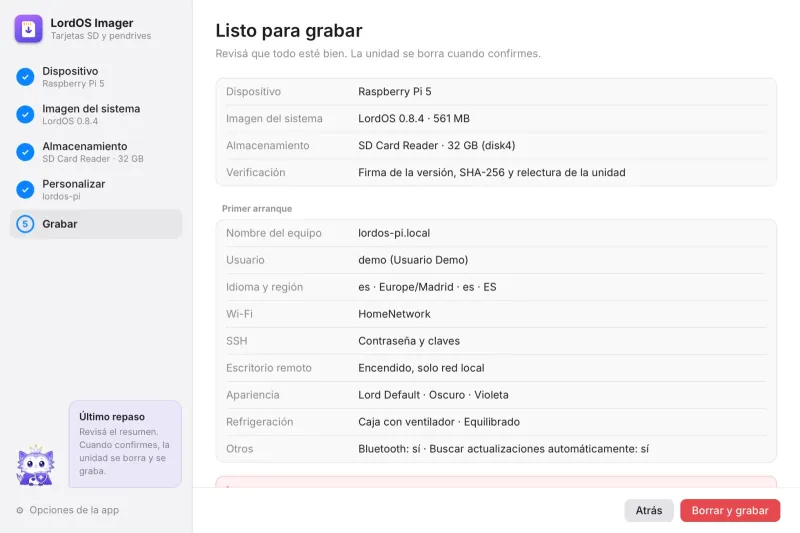
Task: Open the Almacenamiento step in sidebar
Action: [96, 152]
